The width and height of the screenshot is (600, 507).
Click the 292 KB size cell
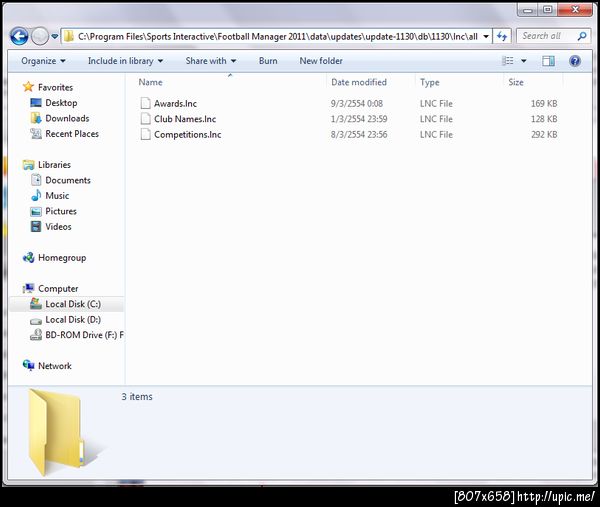544,135
